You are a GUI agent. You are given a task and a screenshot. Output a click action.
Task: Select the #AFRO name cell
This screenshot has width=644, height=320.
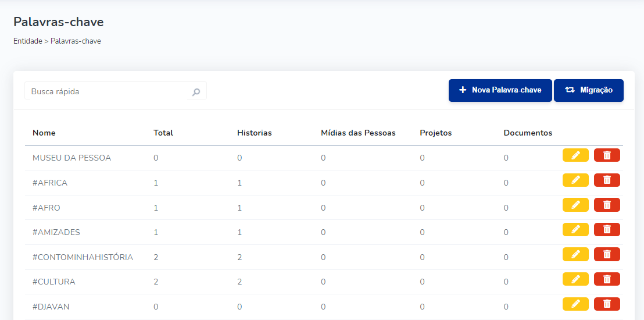[x=46, y=208]
